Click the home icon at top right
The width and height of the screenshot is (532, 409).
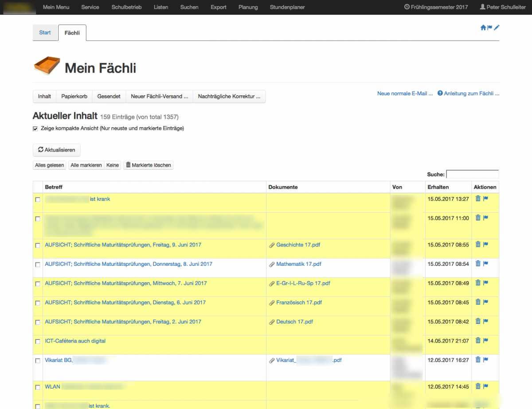(483, 27)
